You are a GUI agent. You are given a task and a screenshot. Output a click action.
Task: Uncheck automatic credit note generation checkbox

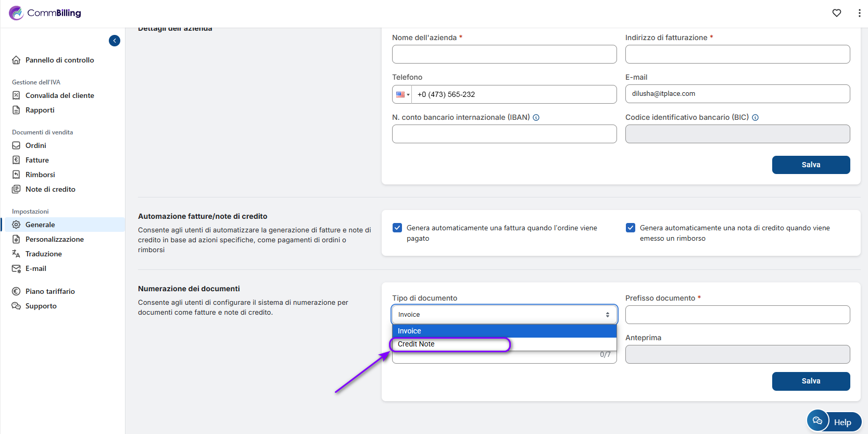(631, 228)
